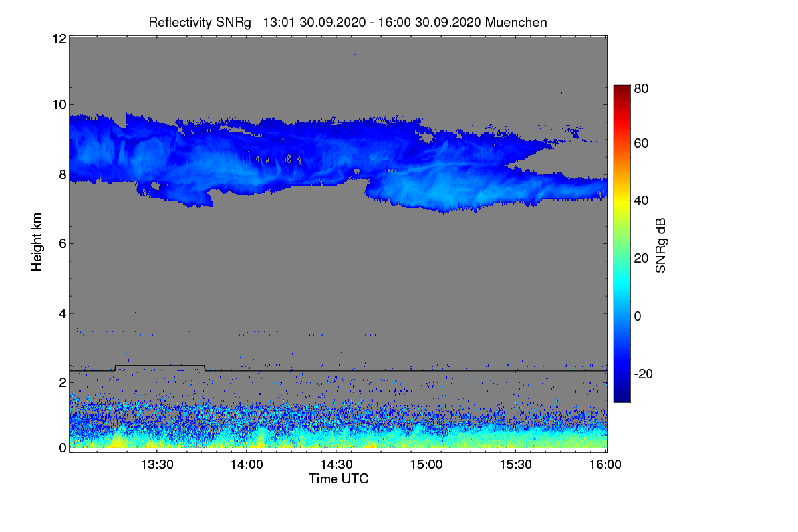Viewport: 798px width, 532px height.
Task: Click the raised step in the black line
Action: pyautogui.click(x=160, y=366)
